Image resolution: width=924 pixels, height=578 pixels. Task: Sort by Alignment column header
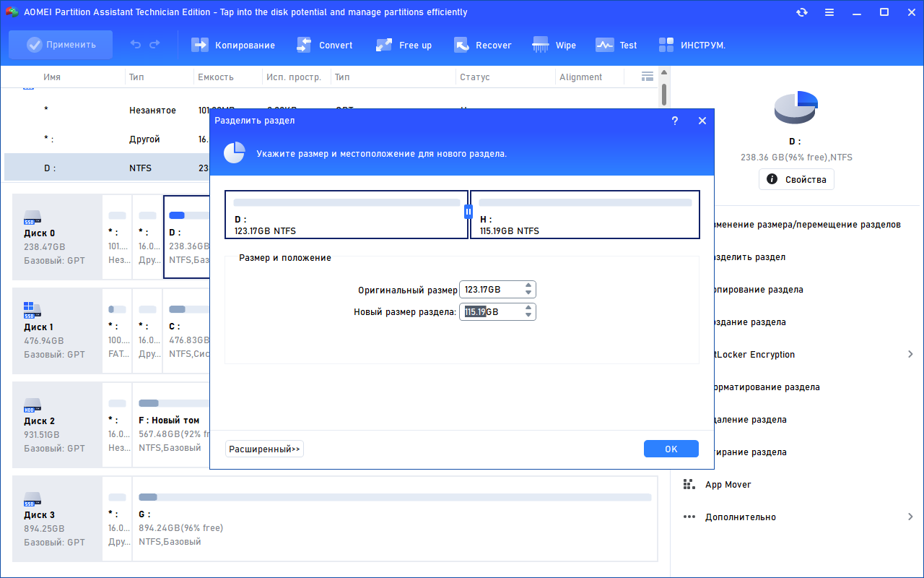580,77
